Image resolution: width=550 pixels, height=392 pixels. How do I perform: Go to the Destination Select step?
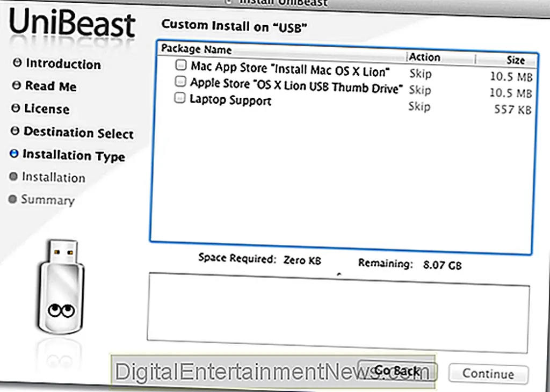[78, 133]
